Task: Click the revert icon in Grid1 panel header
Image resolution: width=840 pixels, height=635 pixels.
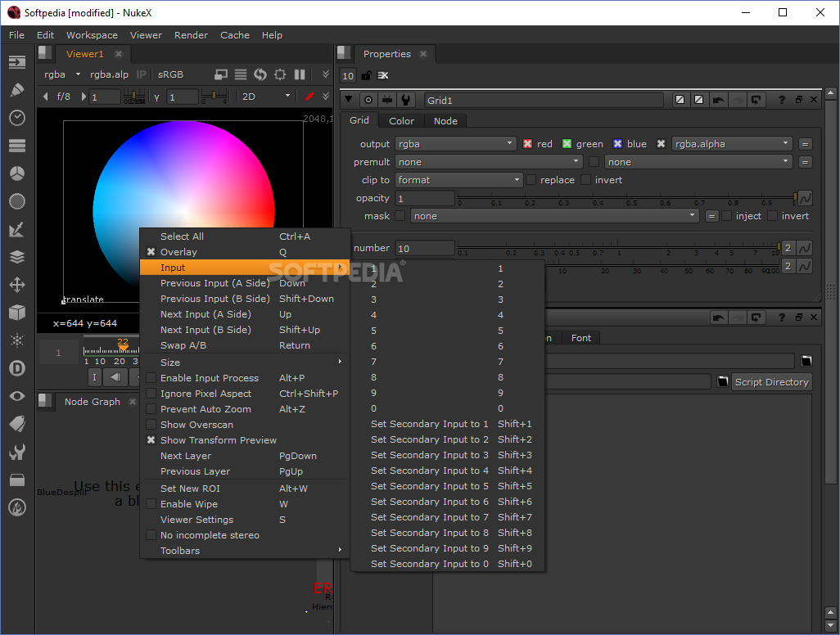Action: (x=756, y=100)
